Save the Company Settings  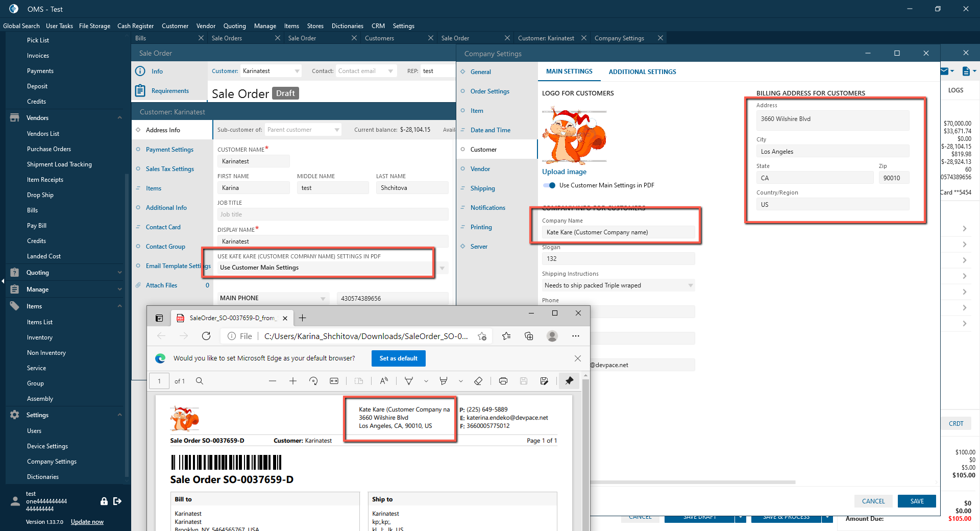tap(917, 501)
